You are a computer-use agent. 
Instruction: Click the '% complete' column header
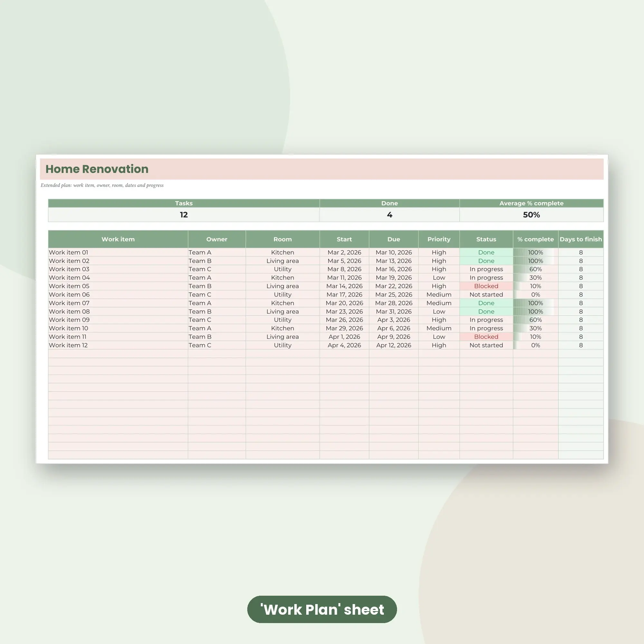click(x=536, y=239)
